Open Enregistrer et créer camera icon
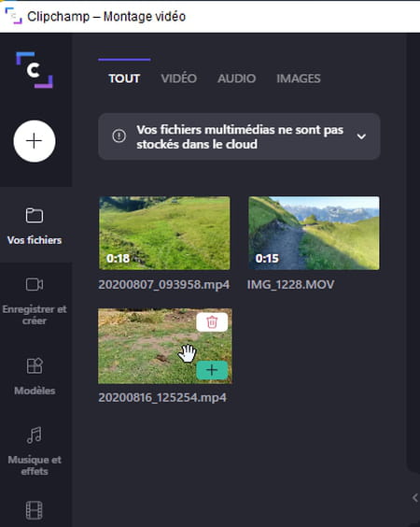Screen dimensions: 420x527 click(x=35, y=284)
